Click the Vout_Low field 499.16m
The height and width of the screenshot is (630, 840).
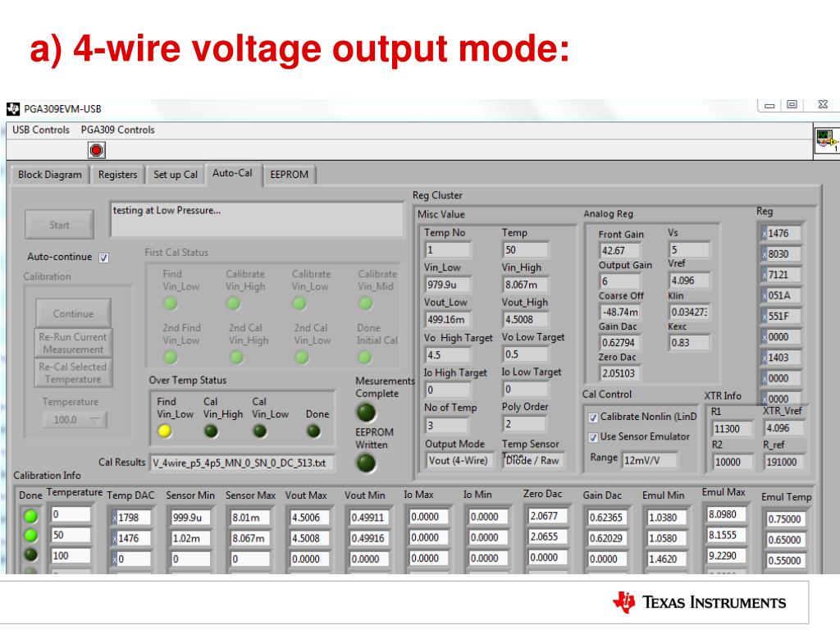point(448,319)
